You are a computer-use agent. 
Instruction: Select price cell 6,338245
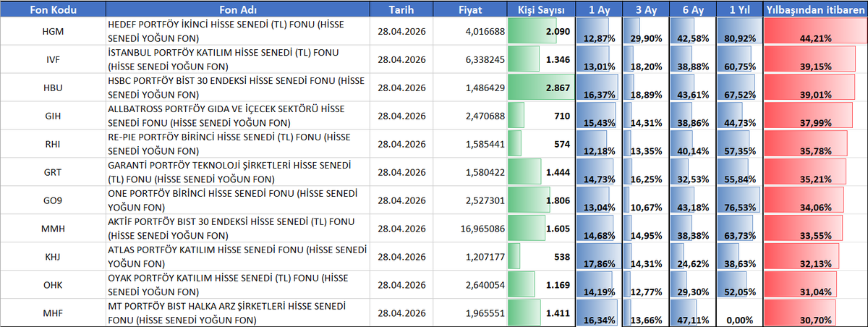point(470,59)
